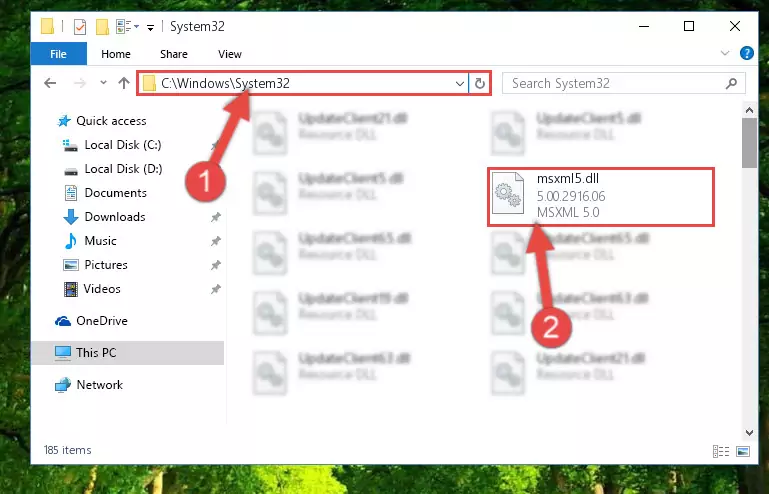This screenshot has height=494, width=769.
Task: Refresh the System32 folder view
Action: coord(480,83)
